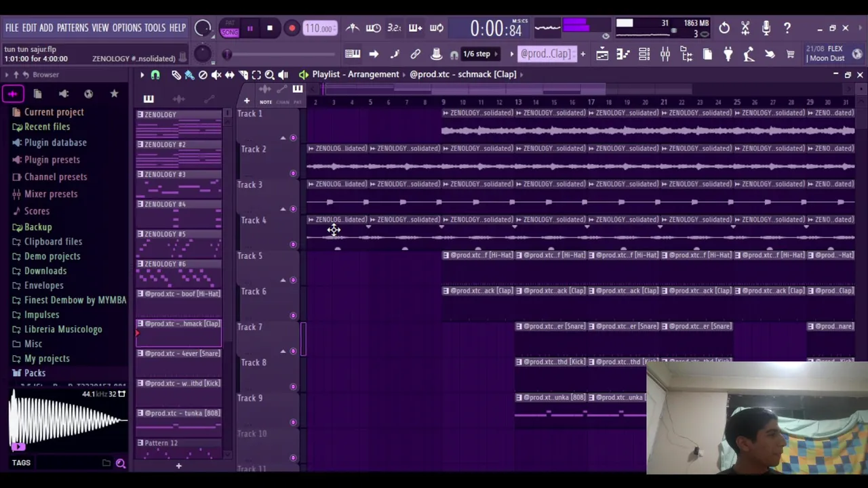Collapse Track 1 group arrow
The height and width of the screenshot is (488, 868).
(x=283, y=138)
